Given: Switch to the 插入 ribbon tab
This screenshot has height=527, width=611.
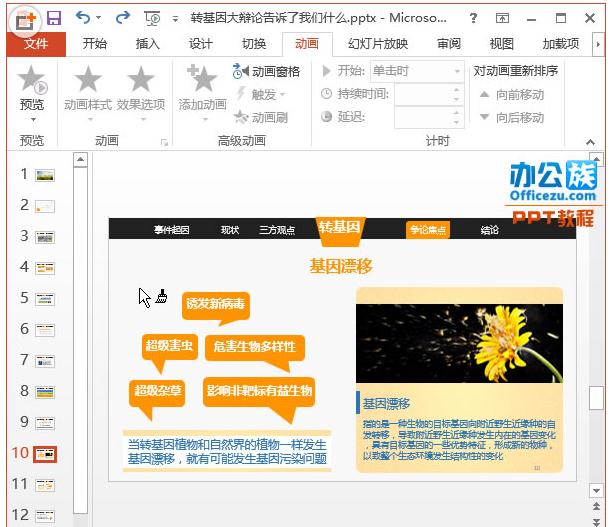Looking at the screenshot, I should click(148, 44).
